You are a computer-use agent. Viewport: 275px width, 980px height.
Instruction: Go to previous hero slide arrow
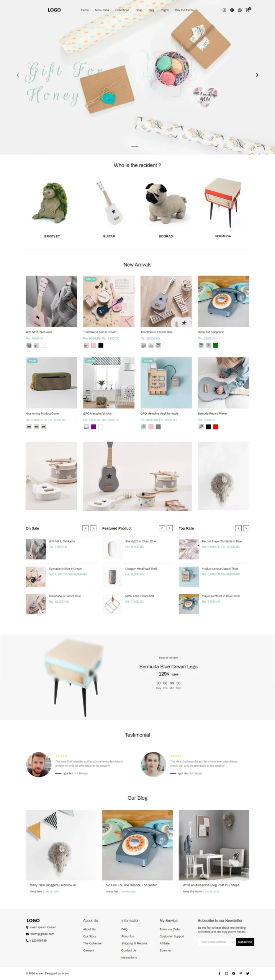pos(18,75)
